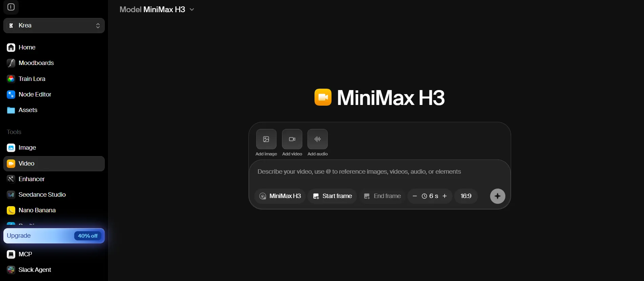Click the 6 s duration value
The width and height of the screenshot is (644, 281).
pyautogui.click(x=430, y=196)
